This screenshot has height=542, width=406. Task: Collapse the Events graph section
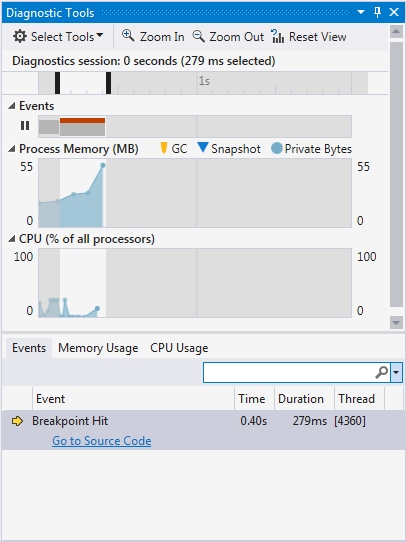(12, 106)
